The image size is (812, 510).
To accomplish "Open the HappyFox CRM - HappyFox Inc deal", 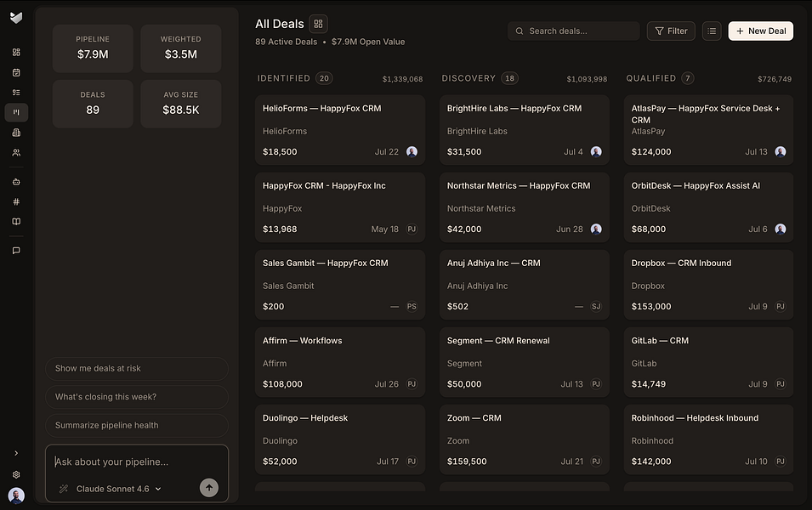I will point(340,207).
